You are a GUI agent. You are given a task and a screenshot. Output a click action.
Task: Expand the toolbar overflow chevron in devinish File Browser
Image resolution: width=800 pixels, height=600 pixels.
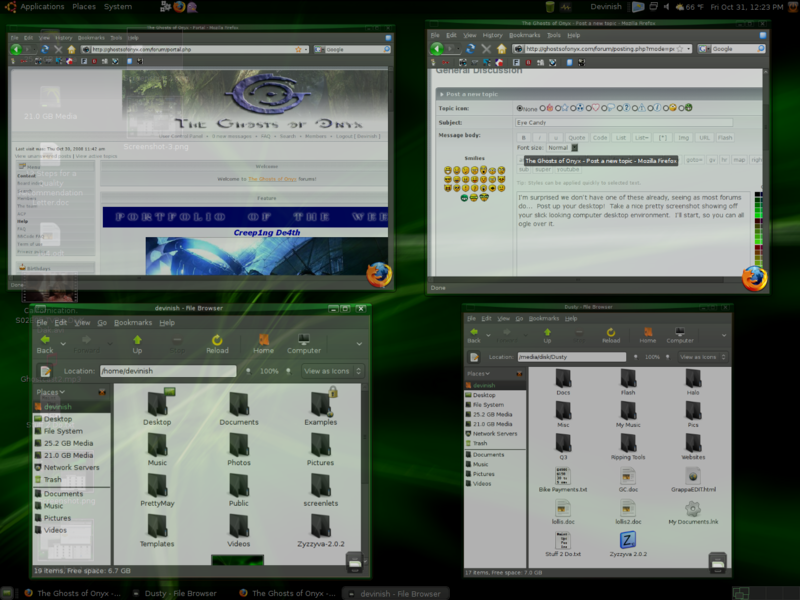359,344
